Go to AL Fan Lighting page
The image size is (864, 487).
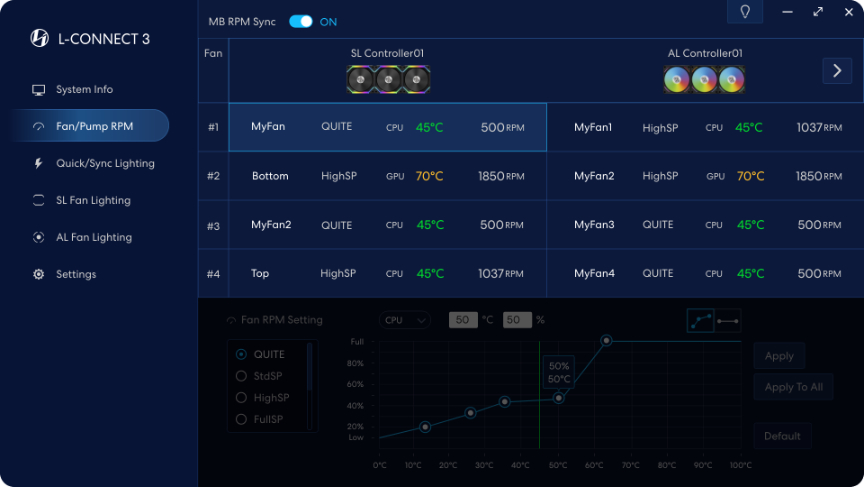pos(94,237)
